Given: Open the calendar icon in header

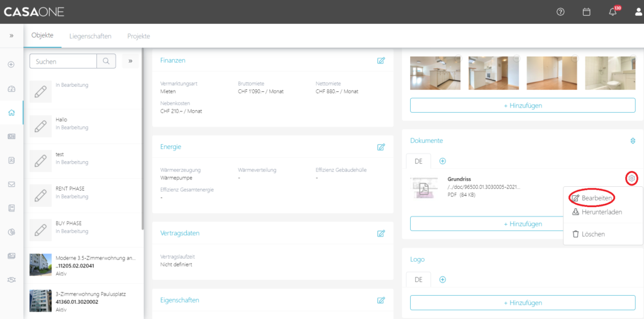Looking at the screenshot, I should click(x=586, y=12).
